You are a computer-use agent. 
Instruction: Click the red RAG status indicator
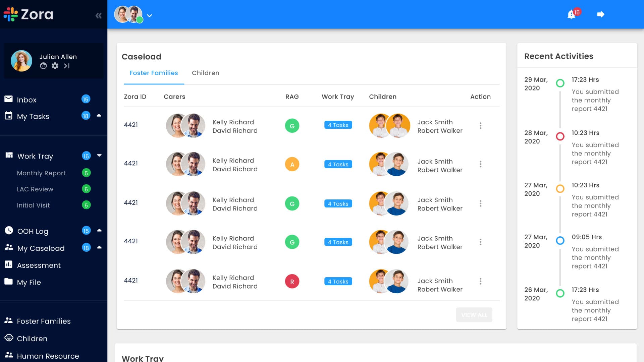292,281
